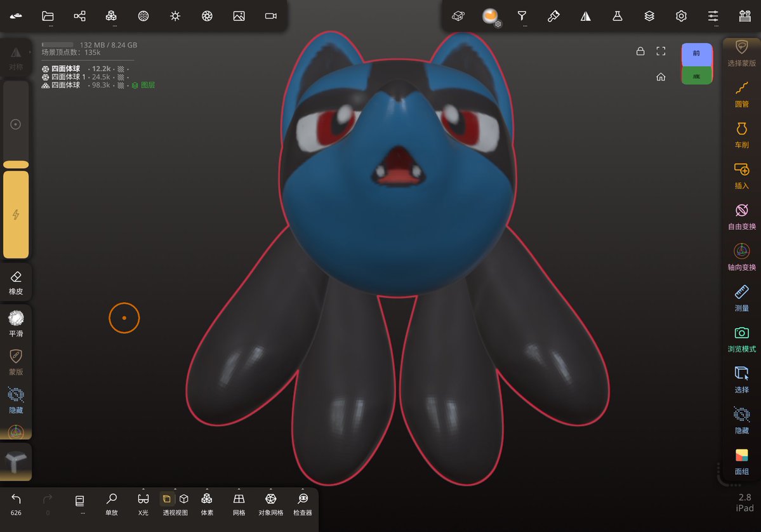Viewport: 761px width, 532px height.
Task: Toggle the 对称 symmetry button
Action: click(15, 58)
